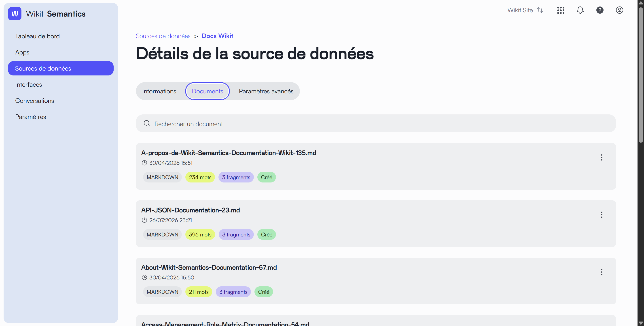Click clock icon beside 30/04/2026 15:50
The width and height of the screenshot is (644, 326).
click(144, 278)
